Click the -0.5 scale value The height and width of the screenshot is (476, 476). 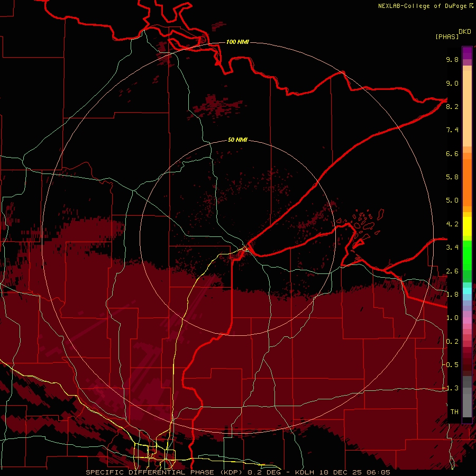pyautogui.click(x=450, y=364)
